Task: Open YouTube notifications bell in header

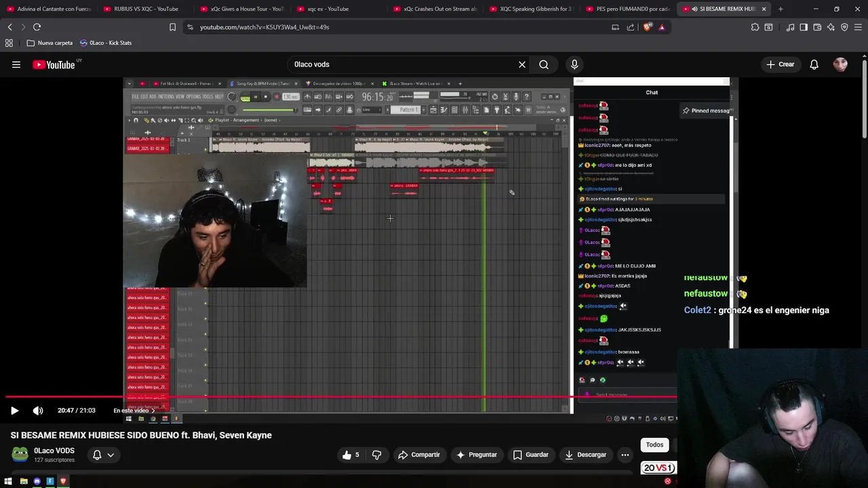Action: [814, 64]
